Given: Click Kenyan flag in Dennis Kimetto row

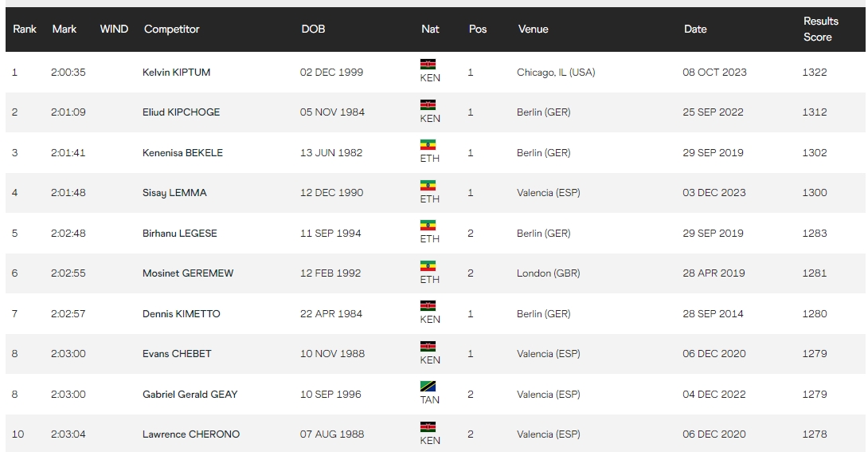Looking at the screenshot, I should 428,306.
